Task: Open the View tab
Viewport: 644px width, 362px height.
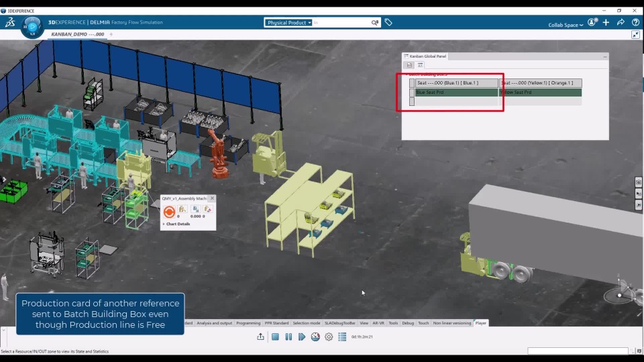Action: 364,323
